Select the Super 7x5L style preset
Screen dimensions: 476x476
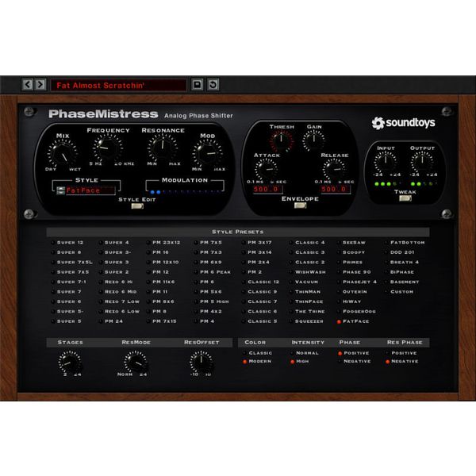coord(72,263)
